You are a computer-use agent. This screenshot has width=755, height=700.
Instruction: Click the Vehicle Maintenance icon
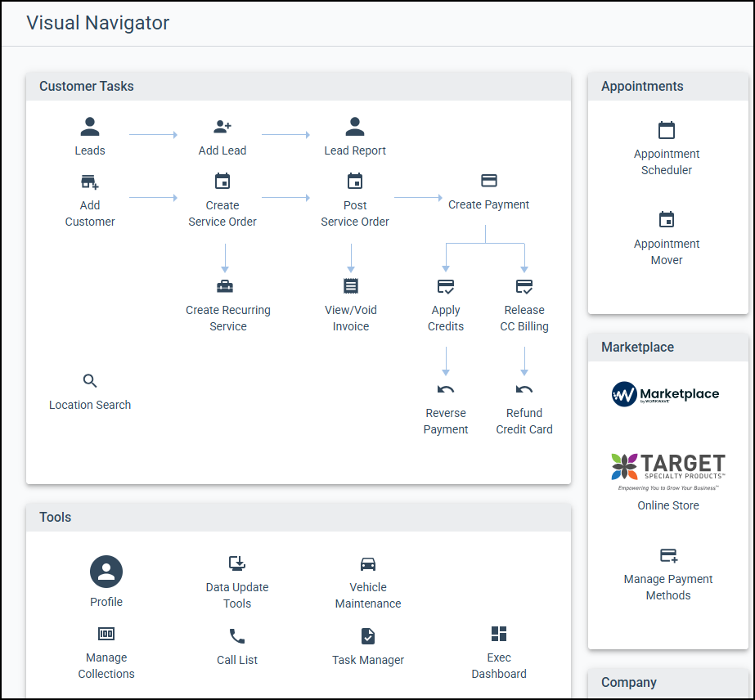click(368, 563)
